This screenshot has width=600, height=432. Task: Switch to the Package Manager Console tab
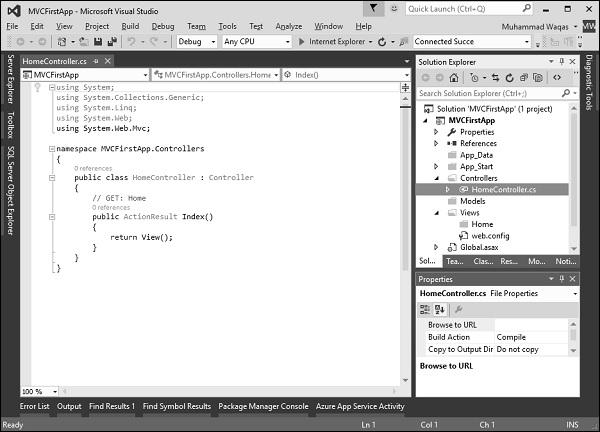click(x=263, y=406)
